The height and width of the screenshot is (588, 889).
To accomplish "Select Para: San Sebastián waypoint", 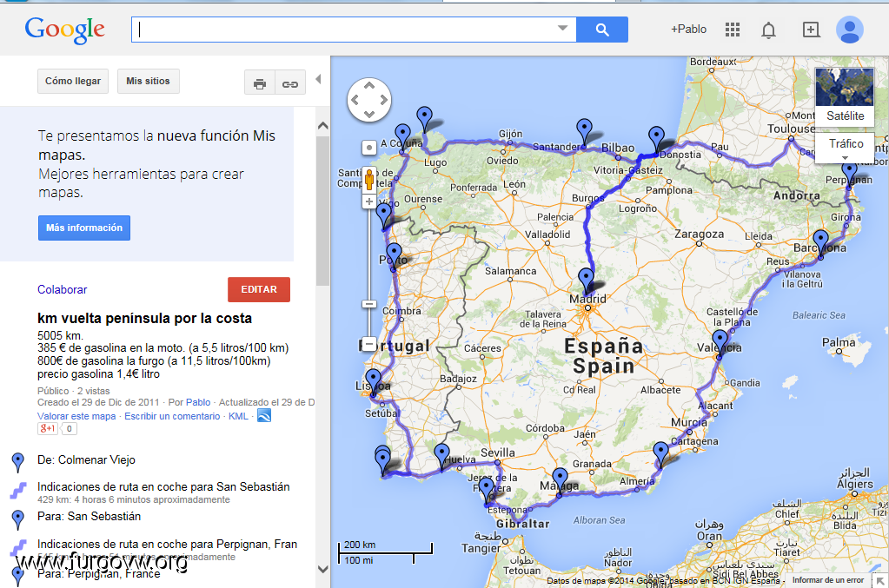I will 89,517.
